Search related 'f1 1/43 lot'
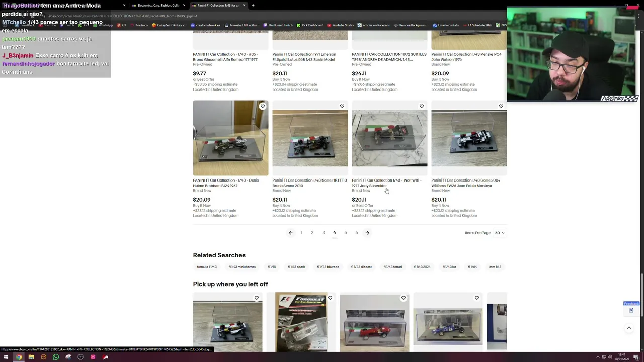 click(449, 267)
